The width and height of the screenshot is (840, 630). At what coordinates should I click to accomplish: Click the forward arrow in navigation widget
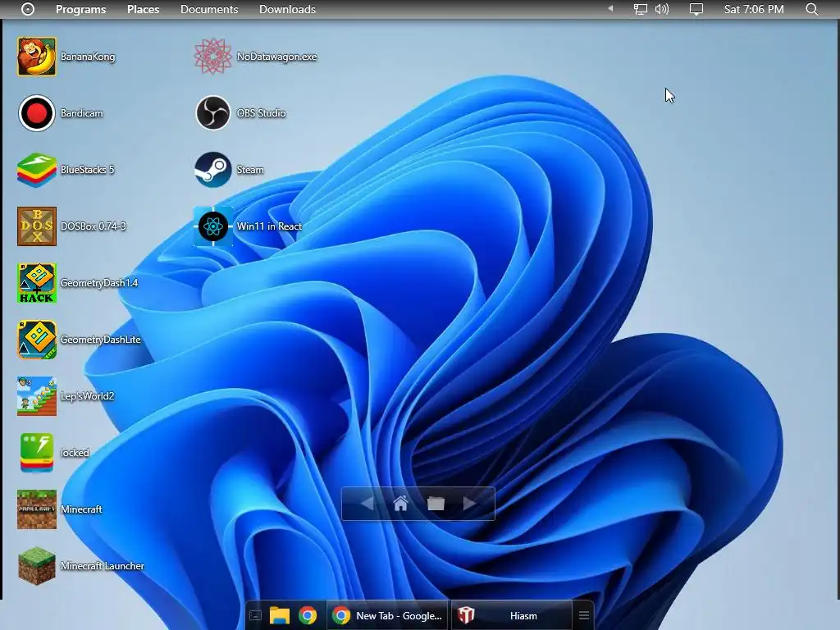(470, 504)
